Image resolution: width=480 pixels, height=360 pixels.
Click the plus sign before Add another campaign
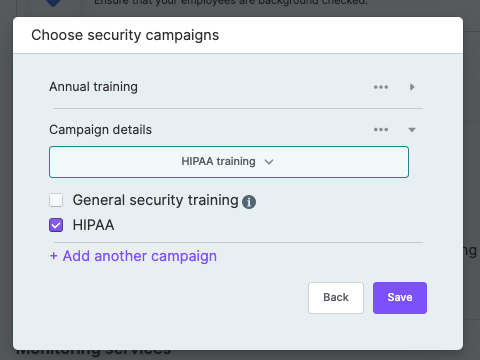[x=53, y=256]
